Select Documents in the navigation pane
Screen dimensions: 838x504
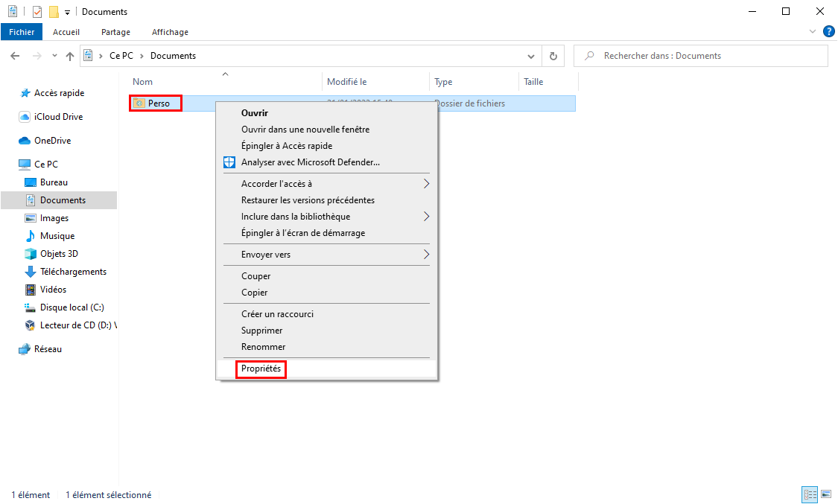[x=59, y=200]
